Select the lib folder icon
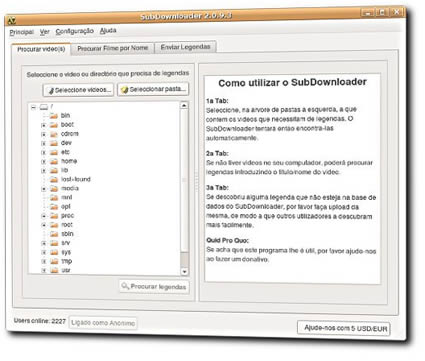The image size is (425, 361). [54, 170]
